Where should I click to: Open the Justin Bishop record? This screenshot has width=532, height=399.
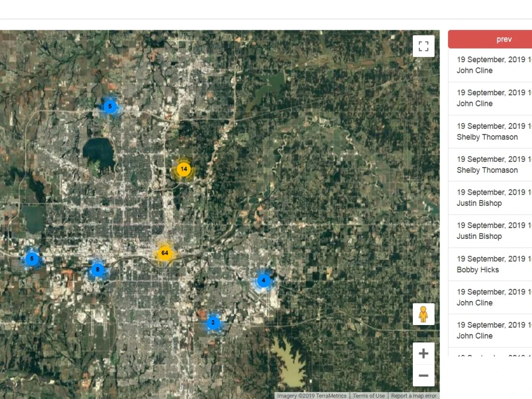point(489,197)
